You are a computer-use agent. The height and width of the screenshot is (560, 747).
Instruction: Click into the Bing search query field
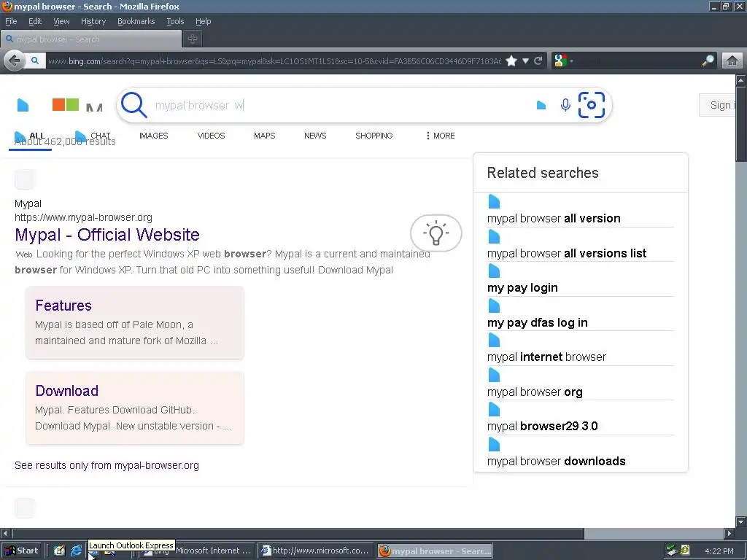tap(341, 105)
